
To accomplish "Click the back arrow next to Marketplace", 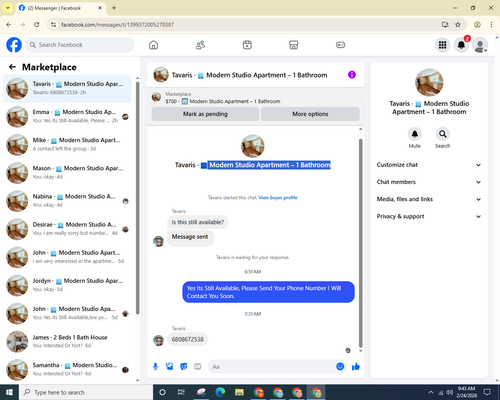I will (x=12, y=67).
